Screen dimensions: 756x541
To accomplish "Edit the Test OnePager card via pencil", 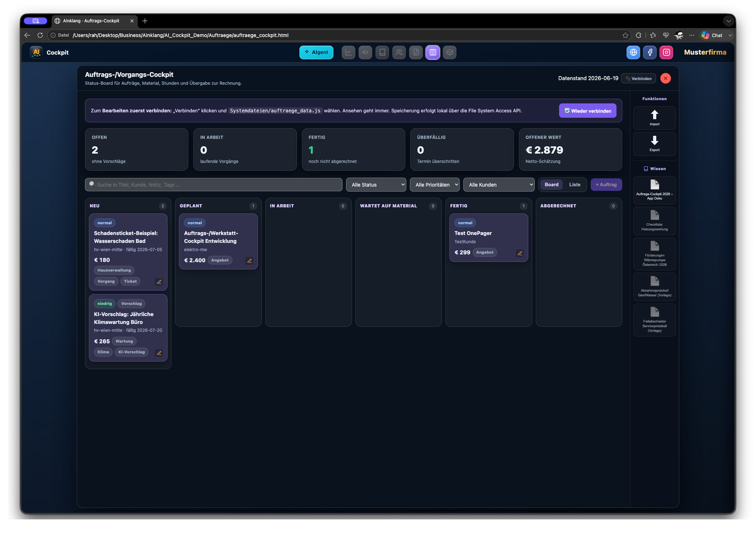I will click(x=520, y=253).
